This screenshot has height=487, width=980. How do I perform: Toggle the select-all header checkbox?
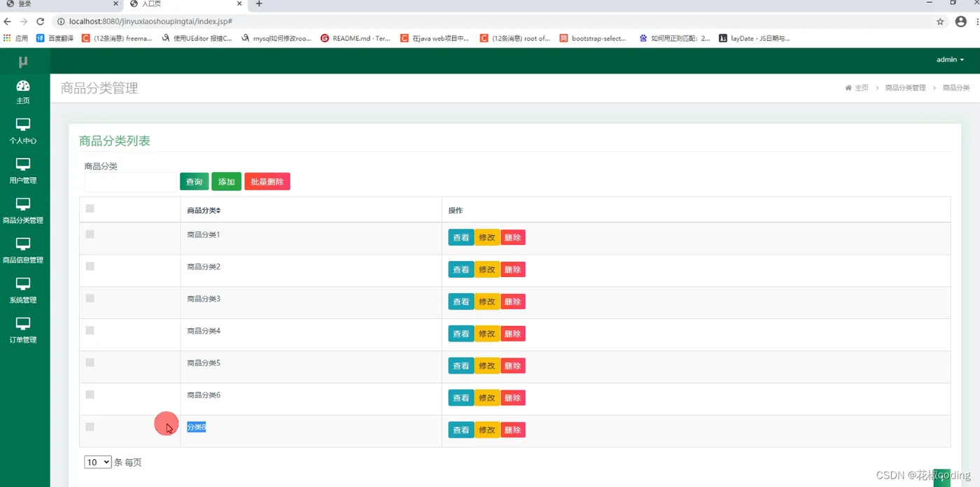click(90, 208)
